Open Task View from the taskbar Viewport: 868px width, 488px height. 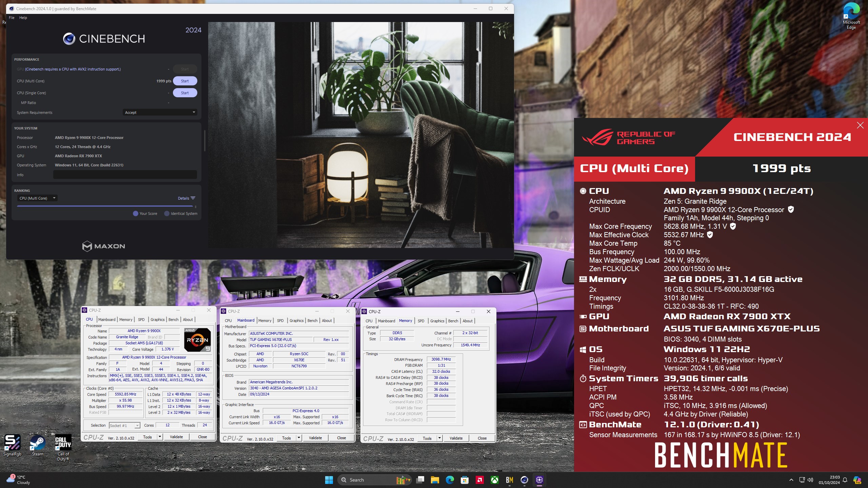[x=420, y=480]
